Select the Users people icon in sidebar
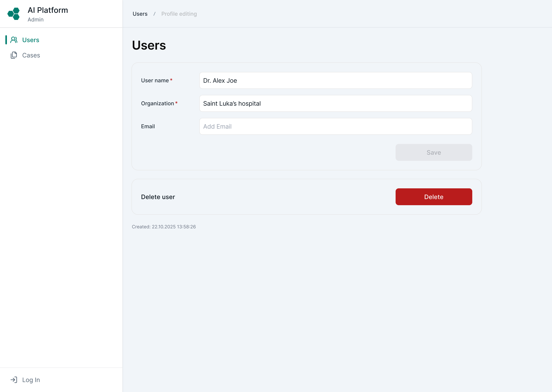Viewport: 552px width, 392px height. (14, 40)
